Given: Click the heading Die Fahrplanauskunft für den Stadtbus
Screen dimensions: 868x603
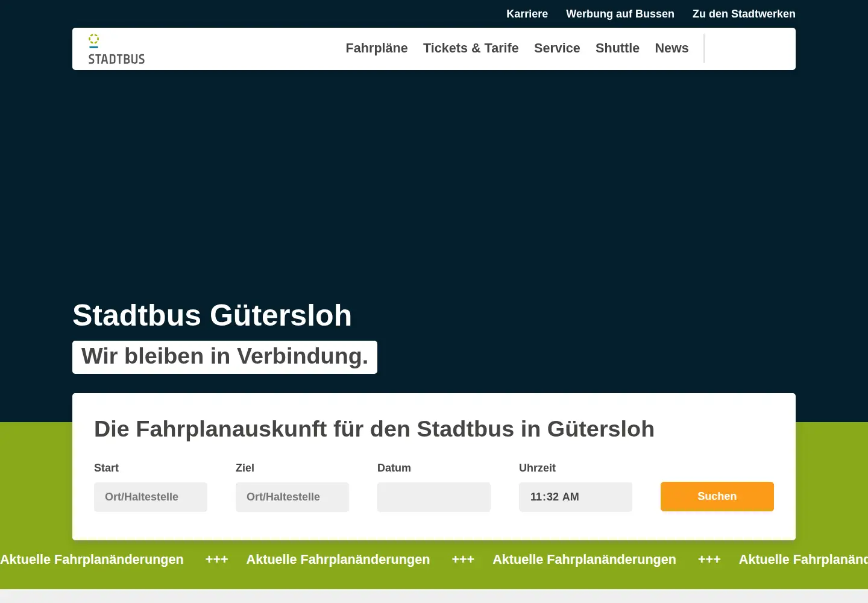Looking at the screenshot, I should tap(374, 429).
